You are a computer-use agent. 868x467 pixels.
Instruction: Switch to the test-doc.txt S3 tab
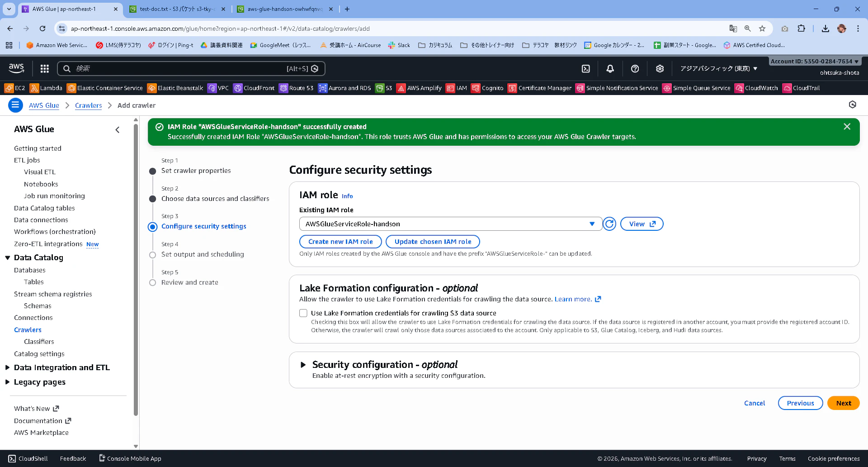point(177,9)
